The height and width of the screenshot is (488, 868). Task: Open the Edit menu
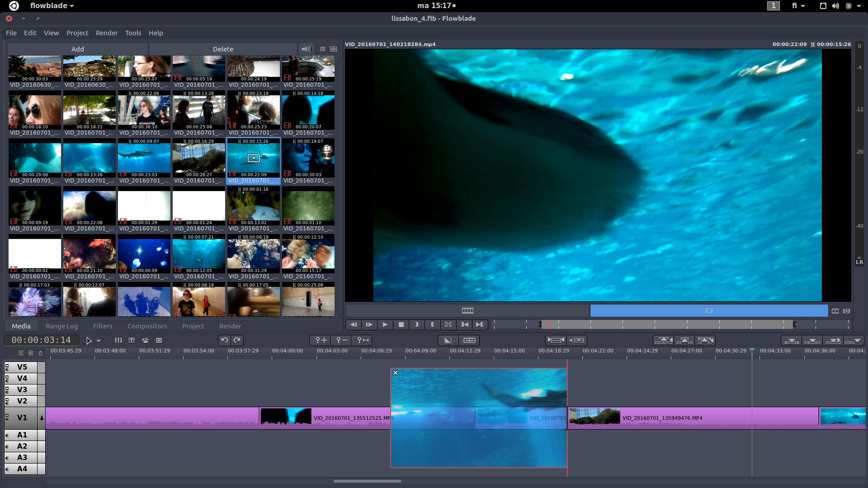(30, 33)
